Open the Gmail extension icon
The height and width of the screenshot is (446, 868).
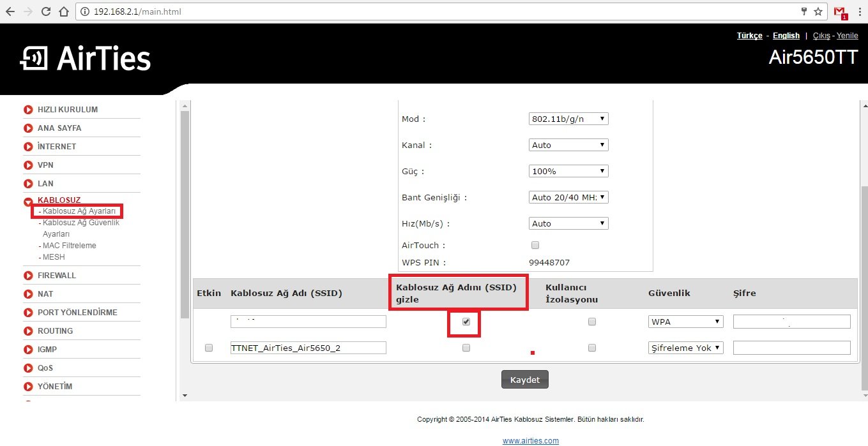click(x=840, y=12)
